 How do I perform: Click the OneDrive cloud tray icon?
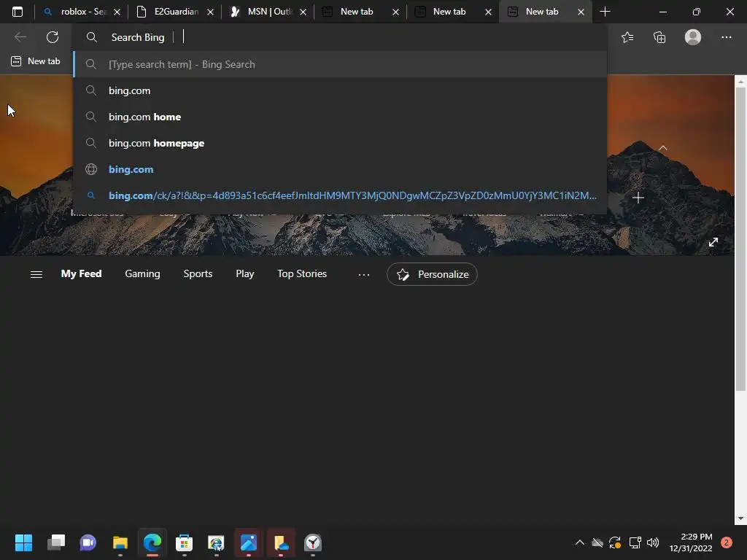point(597,542)
